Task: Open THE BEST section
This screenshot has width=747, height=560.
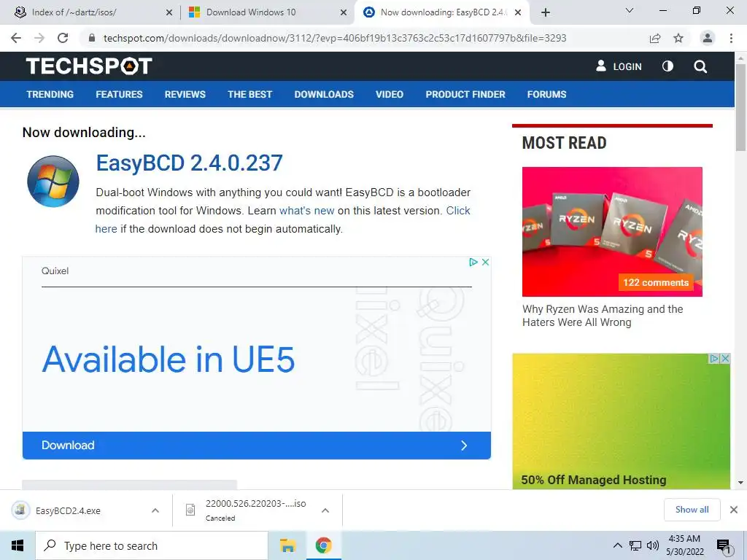Action: 249,94
